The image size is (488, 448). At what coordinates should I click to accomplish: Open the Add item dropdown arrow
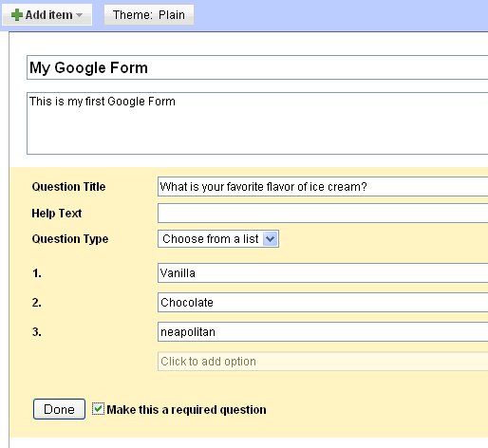(x=80, y=15)
